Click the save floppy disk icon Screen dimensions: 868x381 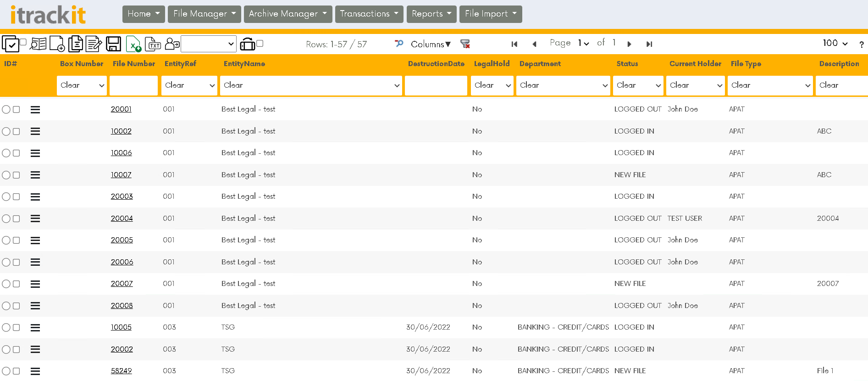tap(113, 44)
